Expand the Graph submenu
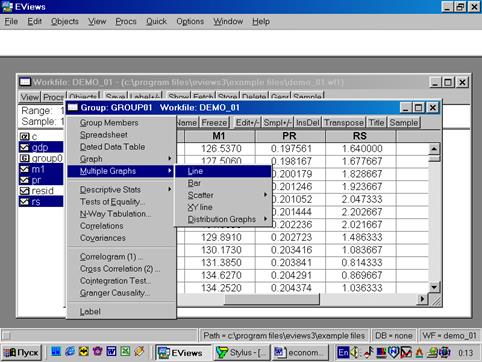This screenshot has width=482, height=362. pos(121,159)
